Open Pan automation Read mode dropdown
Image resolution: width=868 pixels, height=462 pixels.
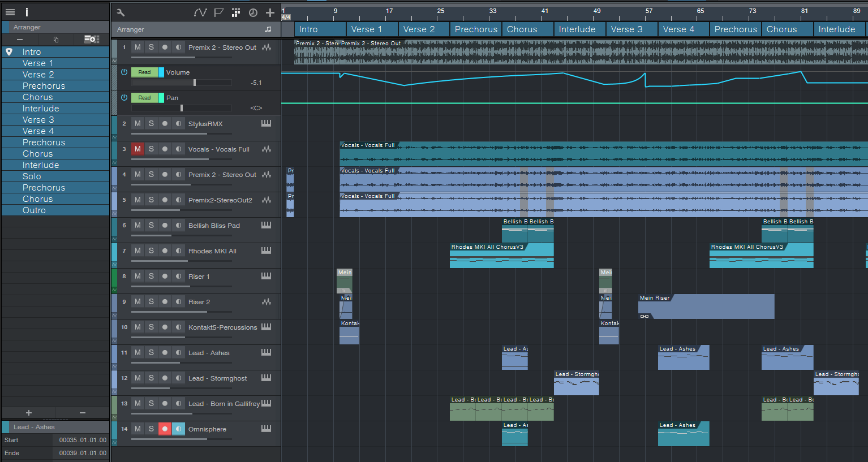144,98
